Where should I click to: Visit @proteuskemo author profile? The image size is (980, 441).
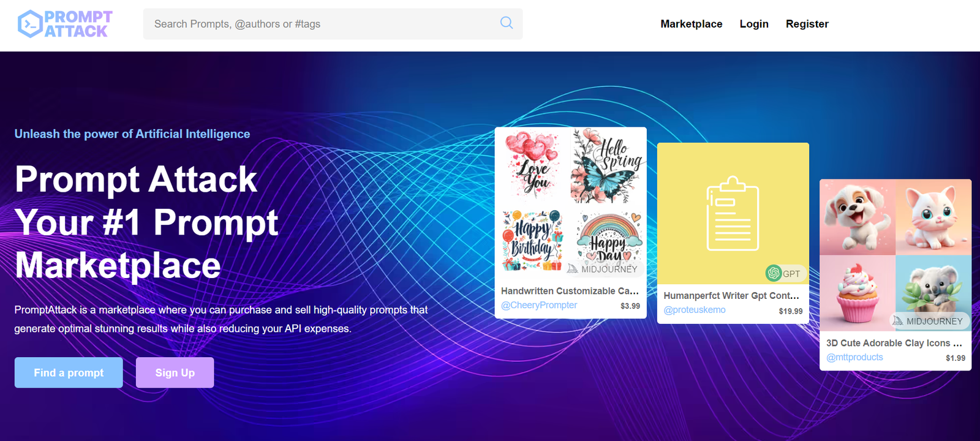point(695,310)
